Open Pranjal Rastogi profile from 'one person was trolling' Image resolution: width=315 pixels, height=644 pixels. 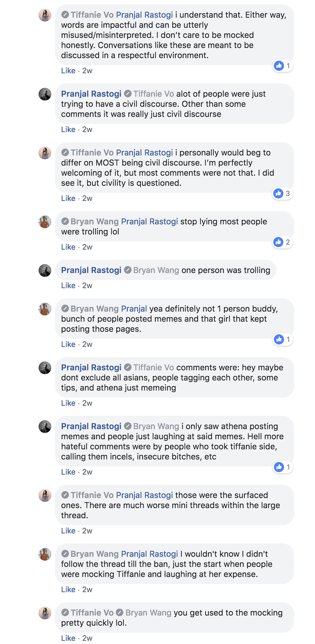click(91, 270)
